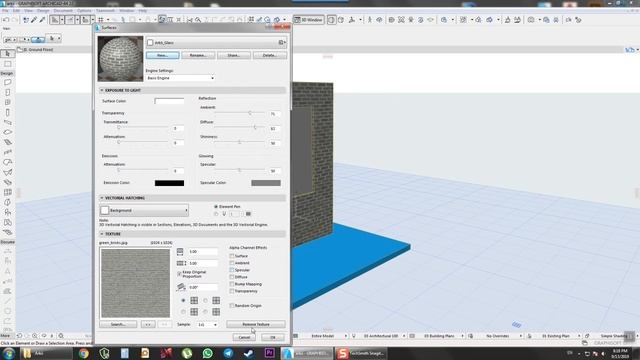Click Remove Texture button
The width and height of the screenshot is (640, 360).
[256, 324]
